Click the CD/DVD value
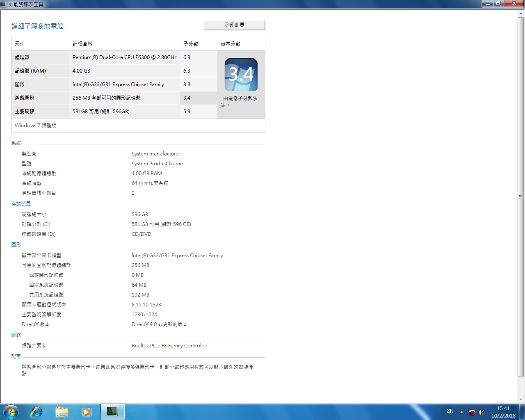The width and height of the screenshot is (525, 420). 142,234
